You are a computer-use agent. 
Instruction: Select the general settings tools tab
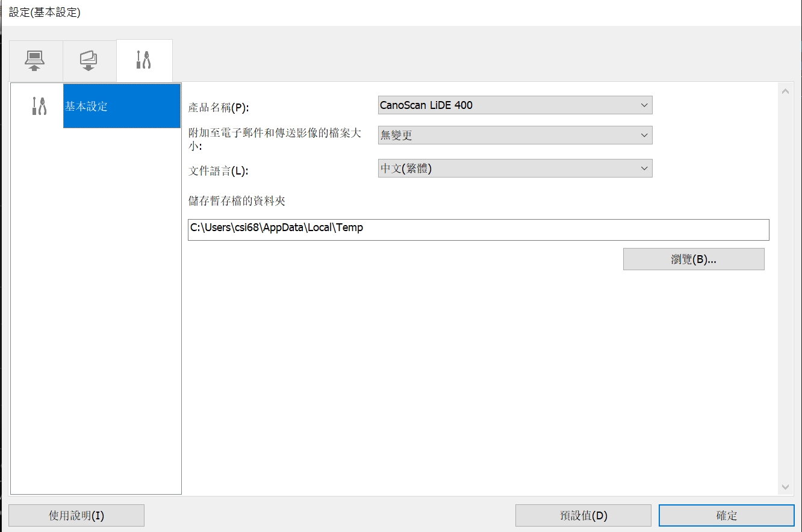145,60
